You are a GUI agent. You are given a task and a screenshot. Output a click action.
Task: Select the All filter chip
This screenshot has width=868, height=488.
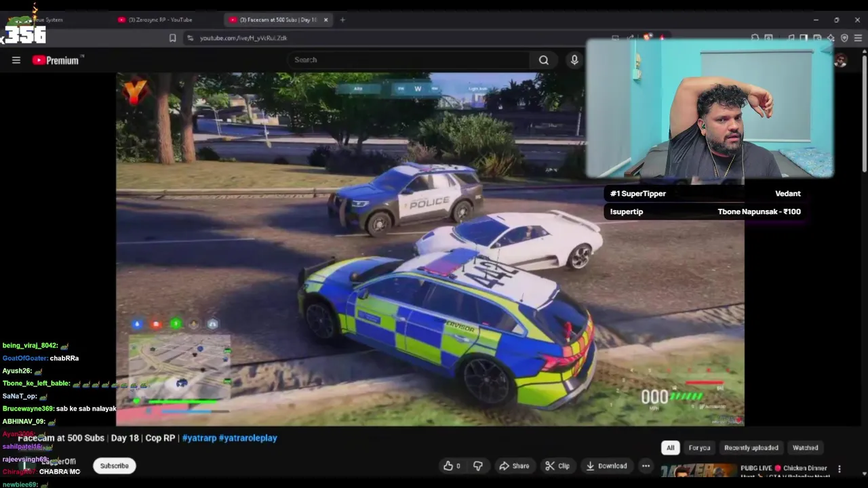point(670,447)
